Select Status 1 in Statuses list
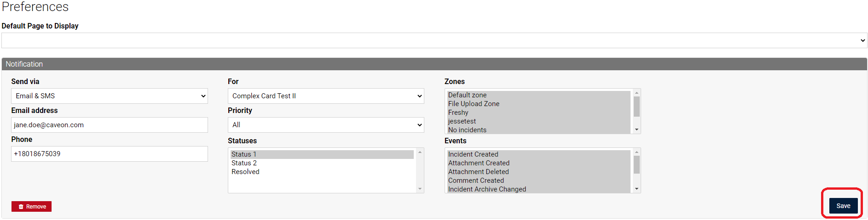Image resolution: width=868 pixels, height=220 pixels. point(322,154)
